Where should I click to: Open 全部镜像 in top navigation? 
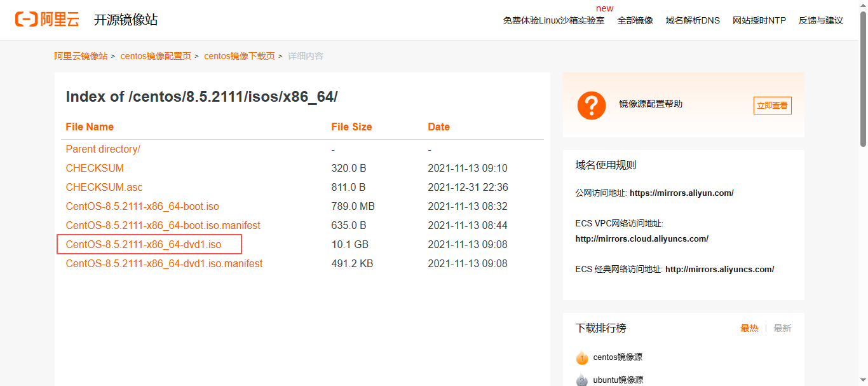coord(635,20)
